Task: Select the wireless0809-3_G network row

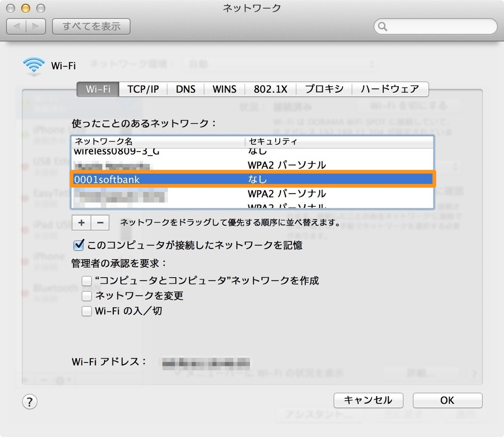Action: [253, 152]
